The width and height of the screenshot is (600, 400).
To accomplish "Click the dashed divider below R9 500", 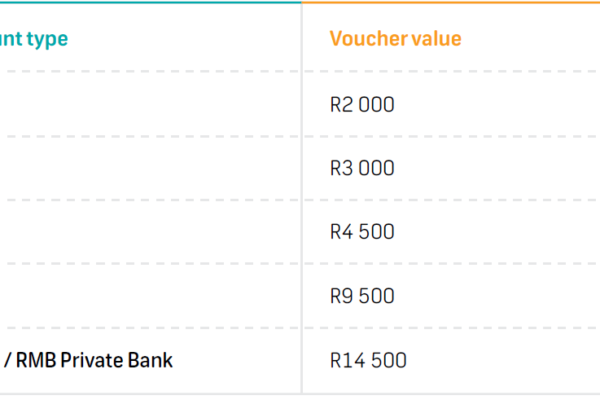I will click(450, 328).
